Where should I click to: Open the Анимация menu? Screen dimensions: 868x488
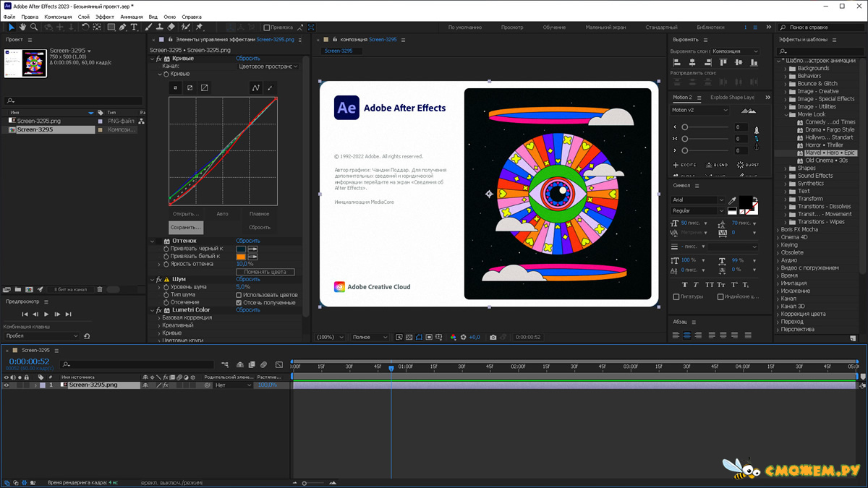(x=132, y=17)
